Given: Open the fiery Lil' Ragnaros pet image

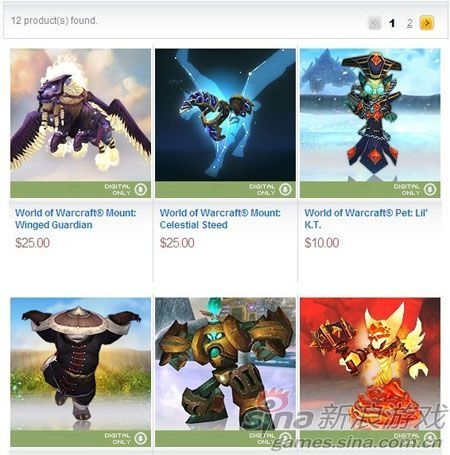Looking at the screenshot, I should (370, 364).
